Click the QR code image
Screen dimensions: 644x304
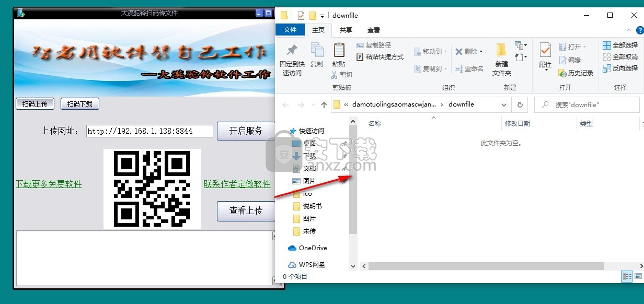click(152, 189)
